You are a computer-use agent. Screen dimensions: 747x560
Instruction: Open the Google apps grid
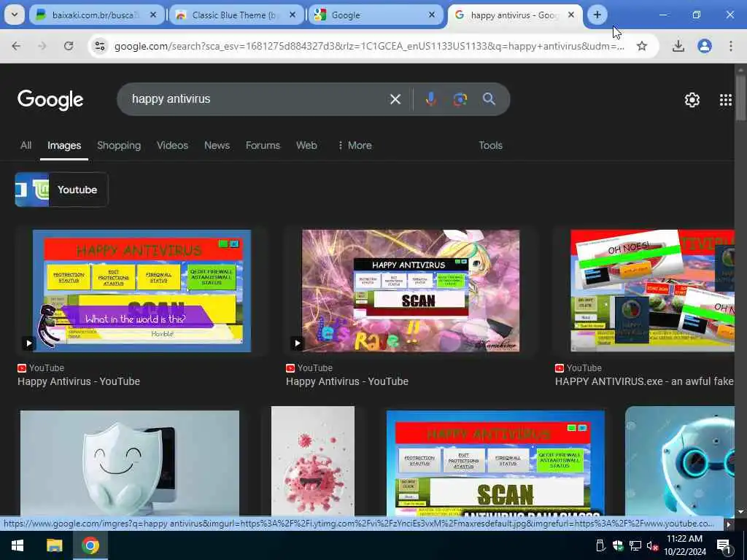click(726, 99)
